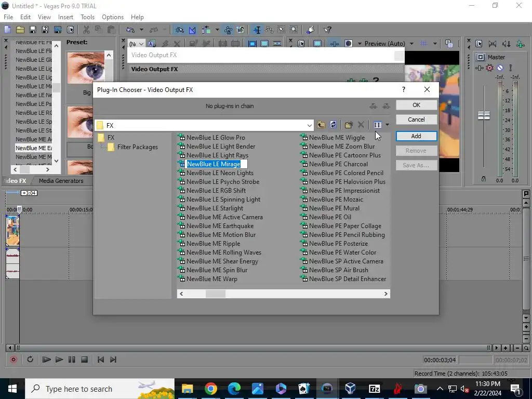Click the Render As toolbar icon
The image size is (532, 399).
(58, 30)
